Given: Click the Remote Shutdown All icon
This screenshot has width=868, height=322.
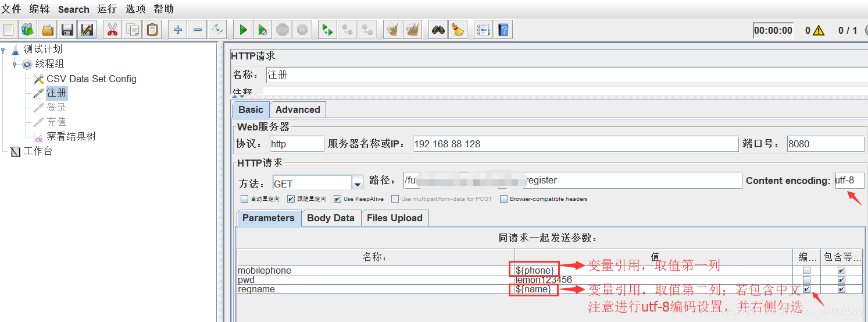Looking at the screenshot, I should (x=367, y=29).
